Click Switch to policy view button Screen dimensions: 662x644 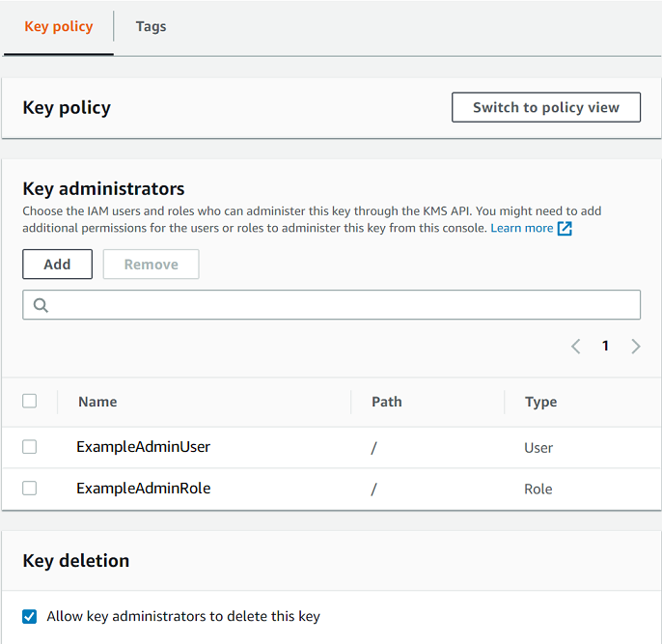pyautogui.click(x=545, y=108)
